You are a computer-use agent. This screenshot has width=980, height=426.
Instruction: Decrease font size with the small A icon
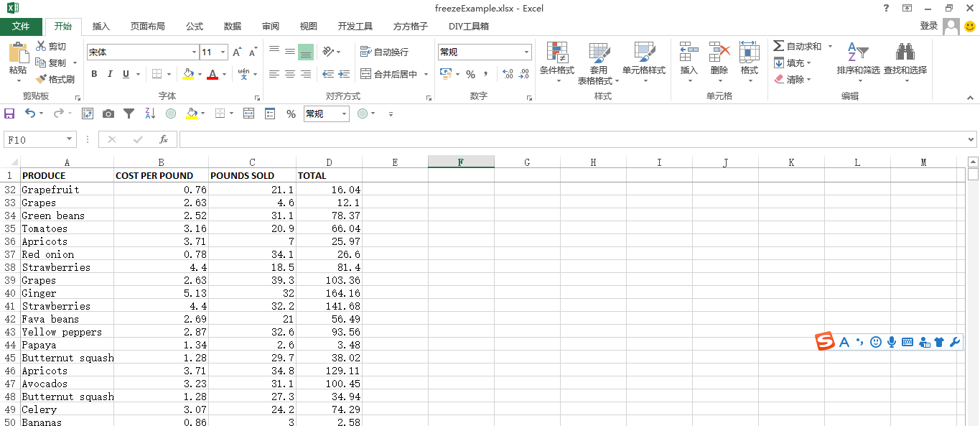(x=253, y=52)
